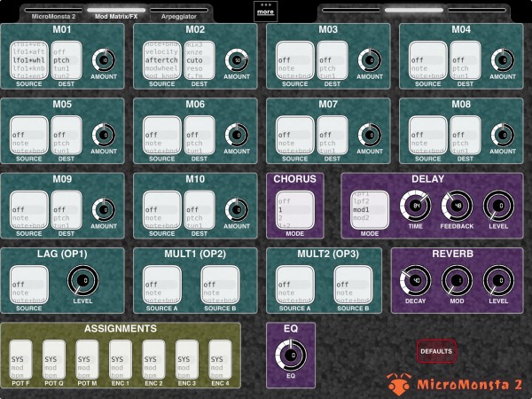Open the M05 SOURCE selector
The width and height of the screenshot is (532, 399).
(29, 135)
